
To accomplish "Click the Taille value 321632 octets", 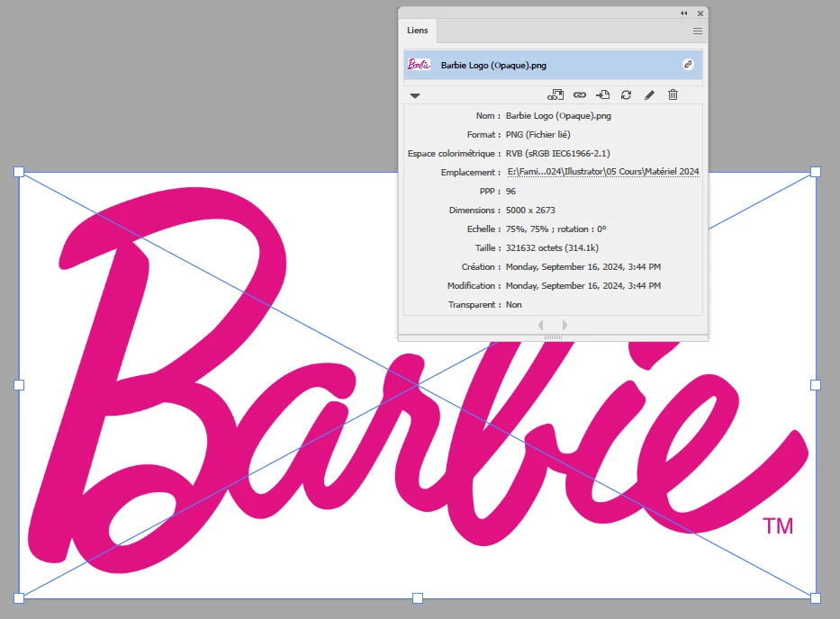I will pyautogui.click(x=552, y=248).
